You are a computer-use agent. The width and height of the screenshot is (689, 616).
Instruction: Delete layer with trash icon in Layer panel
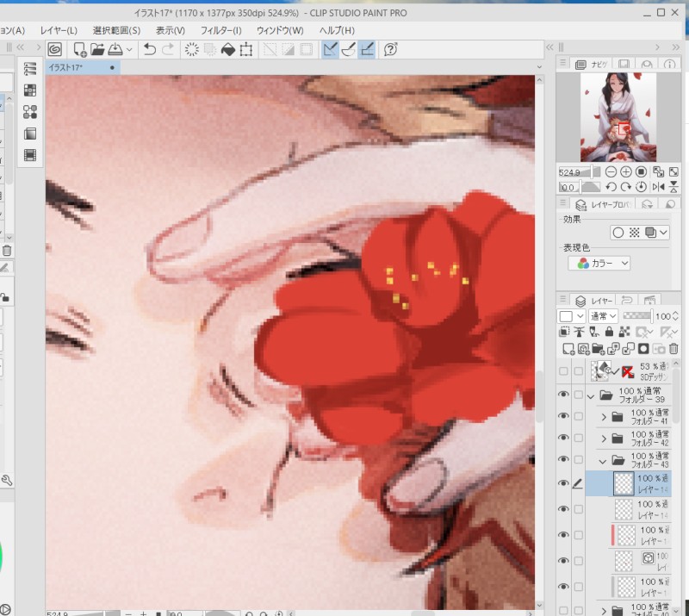pyautogui.click(x=673, y=349)
